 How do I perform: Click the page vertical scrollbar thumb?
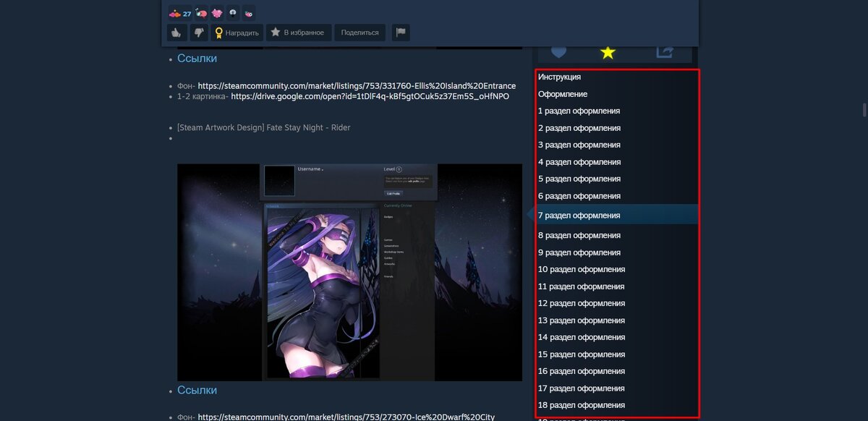864,110
